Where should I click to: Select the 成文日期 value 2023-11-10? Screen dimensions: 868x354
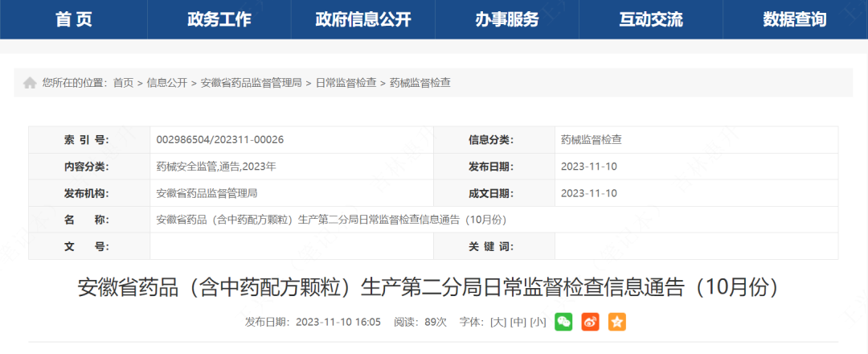click(x=589, y=193)
